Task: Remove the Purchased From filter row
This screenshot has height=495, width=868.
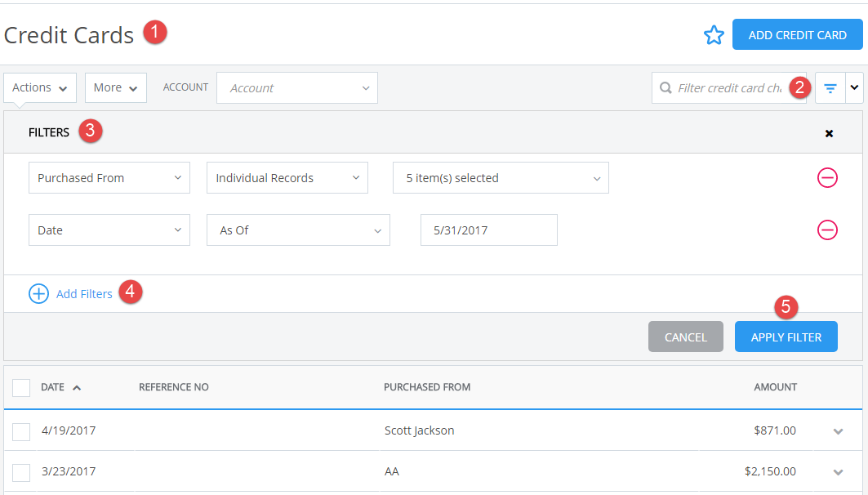Action: pos(827,178)
